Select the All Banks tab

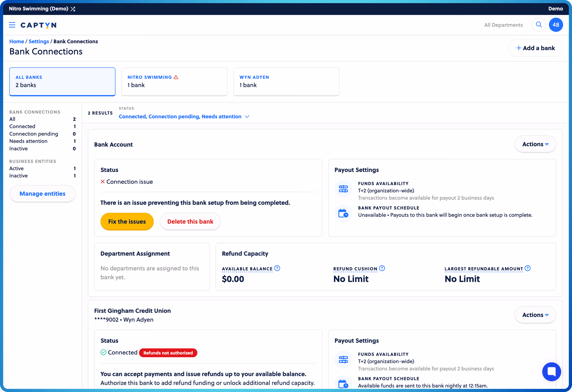pyautogui.click(x=62, y=82)
